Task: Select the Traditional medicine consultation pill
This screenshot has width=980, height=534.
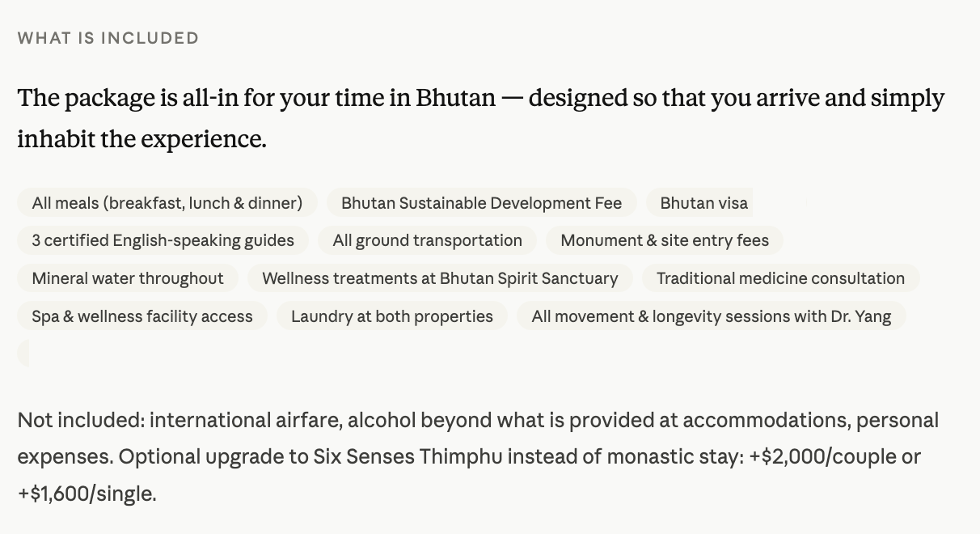Action: (780, 278)
